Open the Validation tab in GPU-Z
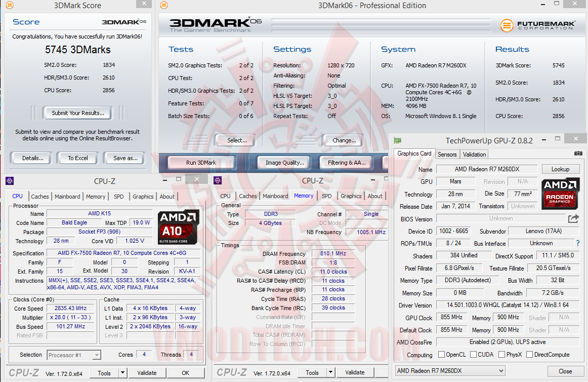Image resolution: width=588 pixels, height=382 pixels. click(474, 154)
